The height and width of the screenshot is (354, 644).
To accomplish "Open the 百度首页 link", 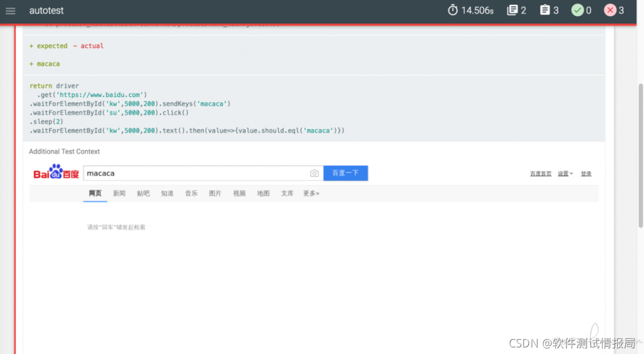I will tap(540, 174).
